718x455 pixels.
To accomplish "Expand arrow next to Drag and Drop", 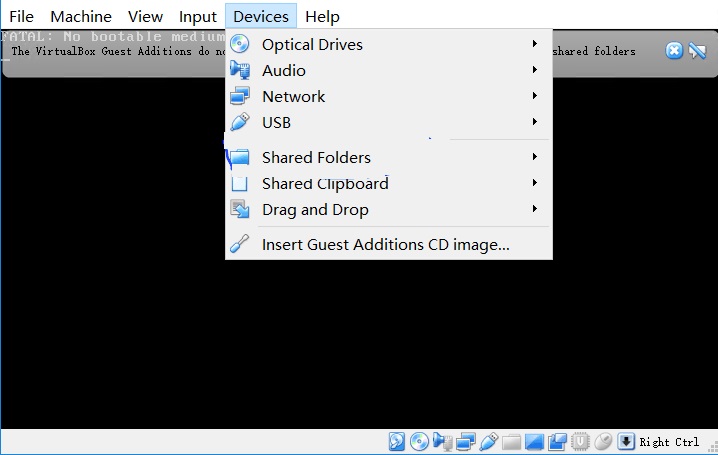I will click(x=534, y=209).
